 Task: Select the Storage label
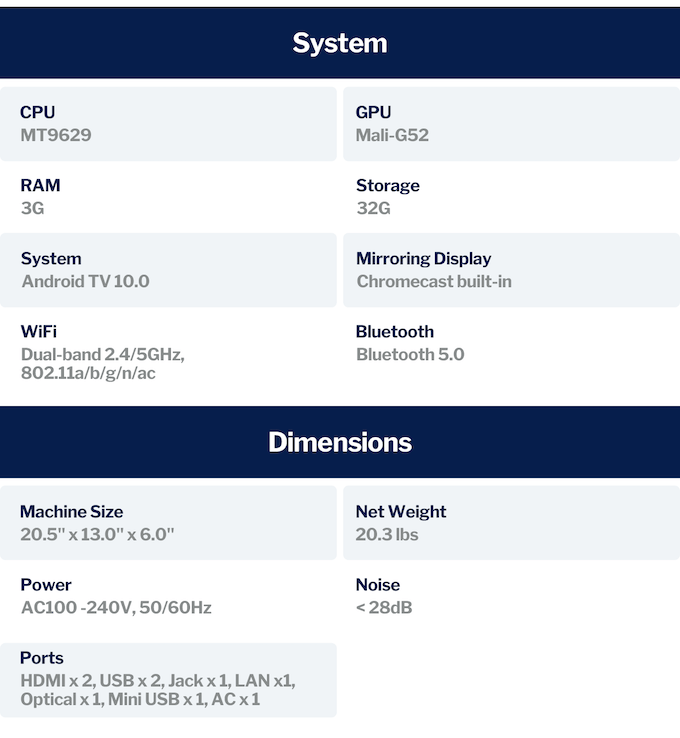[388, 186]
